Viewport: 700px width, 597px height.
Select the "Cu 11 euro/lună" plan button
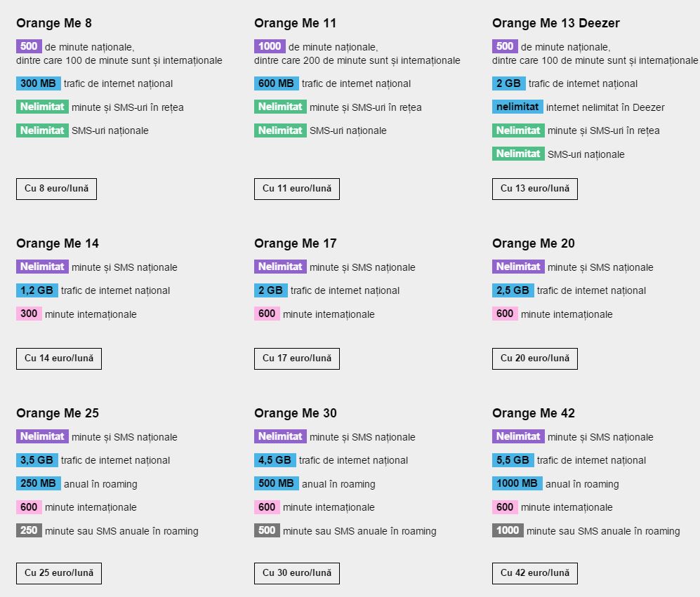point(296,189)
